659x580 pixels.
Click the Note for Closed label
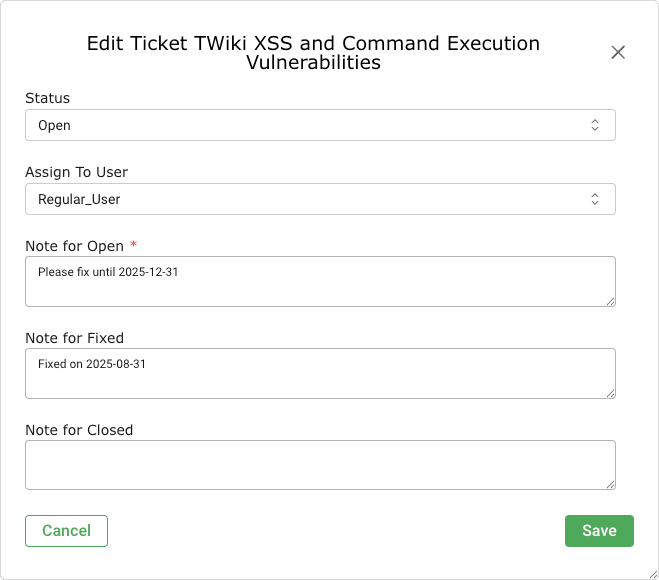[79, 430]
